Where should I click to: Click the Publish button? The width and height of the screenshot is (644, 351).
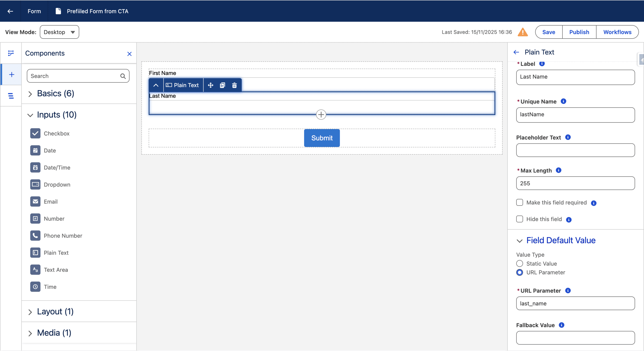(x=579, y=32)
